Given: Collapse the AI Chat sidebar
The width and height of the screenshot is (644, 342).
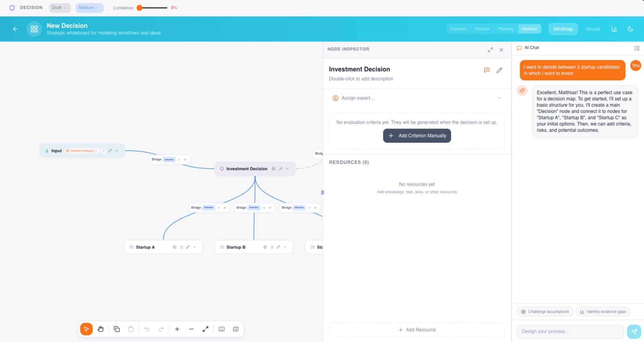Looking at the screenshot, I should click(x=637, y=48).
